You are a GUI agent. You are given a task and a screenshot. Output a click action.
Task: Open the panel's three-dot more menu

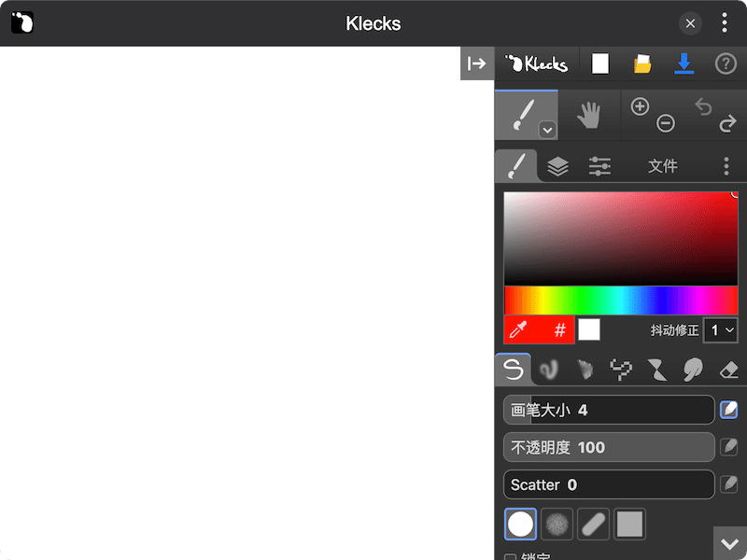726,166
